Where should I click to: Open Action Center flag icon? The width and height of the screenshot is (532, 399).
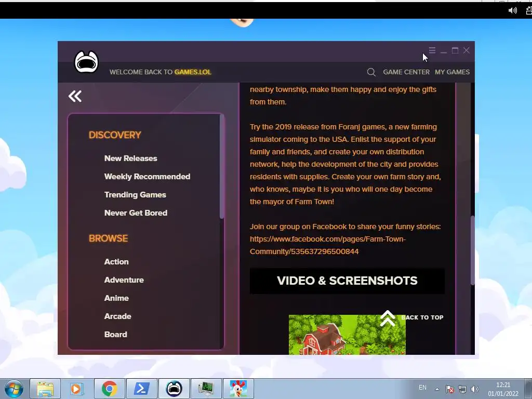[450, 389]
